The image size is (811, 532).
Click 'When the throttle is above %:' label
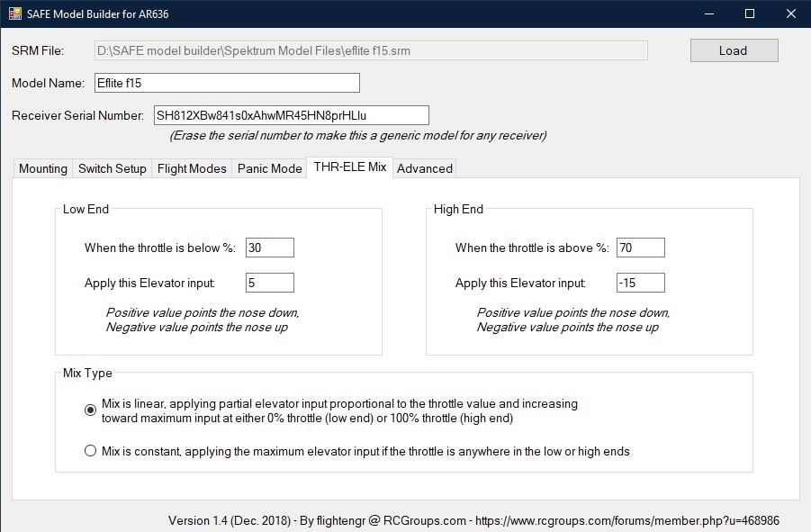pos(532,248)
